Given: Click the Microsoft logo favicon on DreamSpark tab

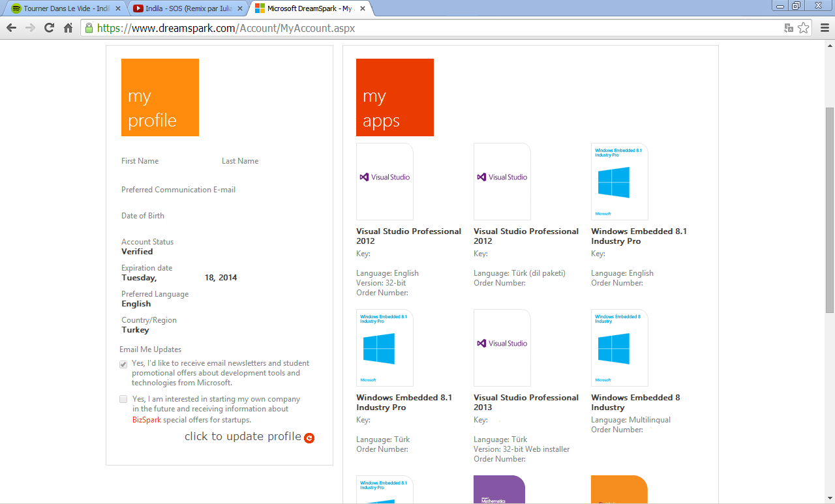Looking at the screenshot, I should [x=260, y=8].
